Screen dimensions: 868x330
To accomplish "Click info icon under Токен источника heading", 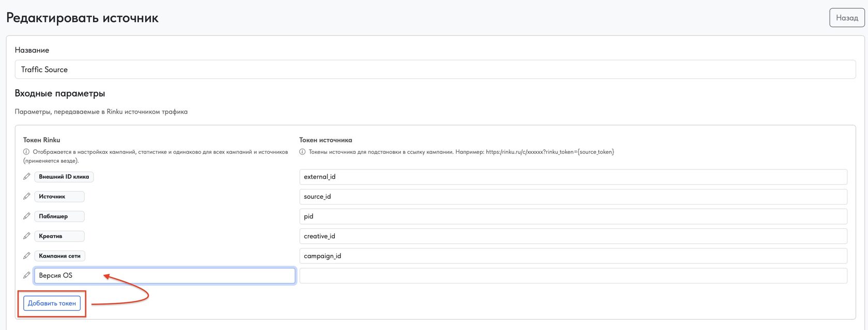I will pyautogui.click(x=302, y=152).
